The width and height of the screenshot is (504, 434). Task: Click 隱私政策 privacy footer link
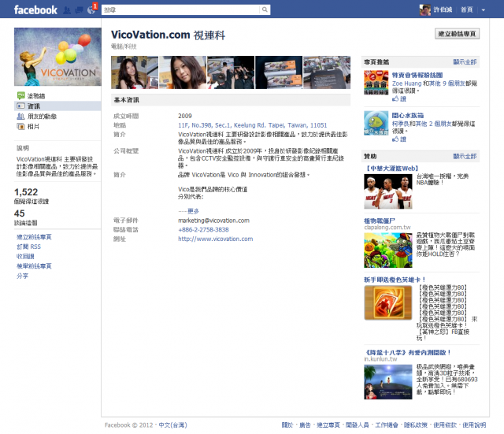(x=415, y=425)
